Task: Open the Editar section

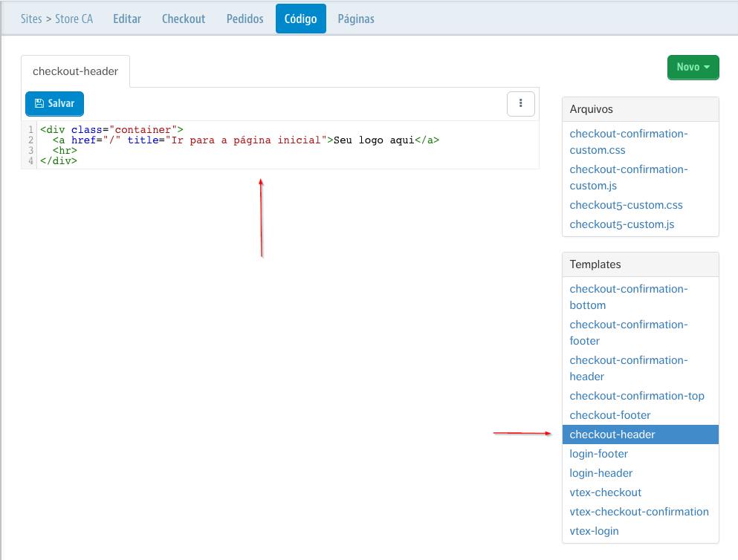Action: (x=126, y=19)
